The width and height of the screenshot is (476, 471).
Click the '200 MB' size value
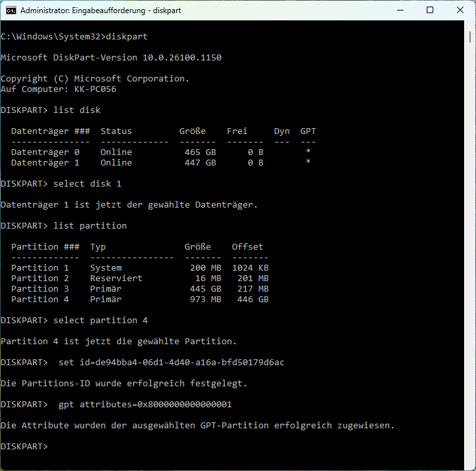click(206, 268)
